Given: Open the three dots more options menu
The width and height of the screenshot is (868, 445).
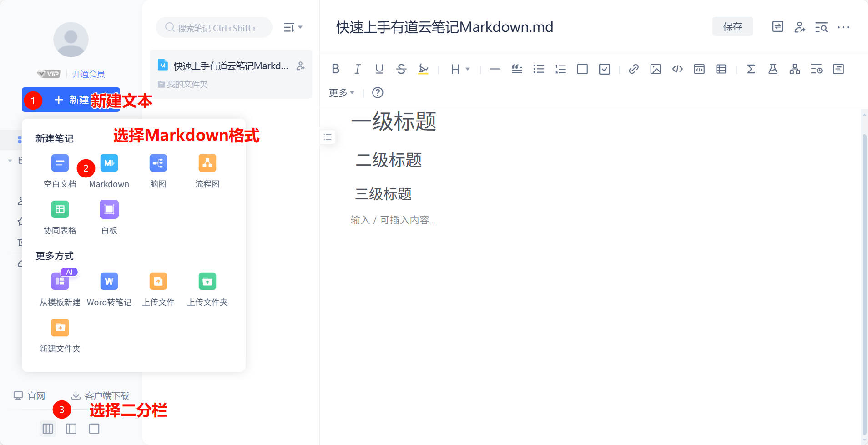Looking at the screenshot, I should click(x=843, y=27).
